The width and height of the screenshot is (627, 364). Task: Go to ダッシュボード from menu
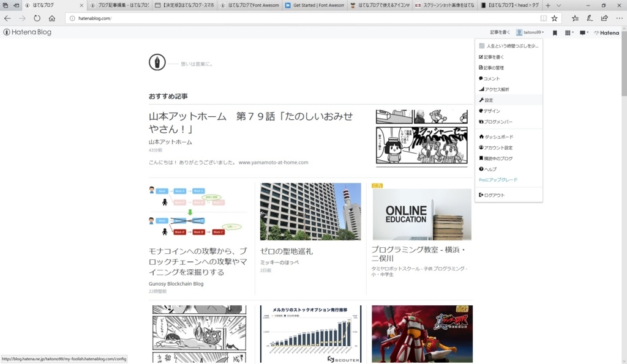[x=509, y=137]
